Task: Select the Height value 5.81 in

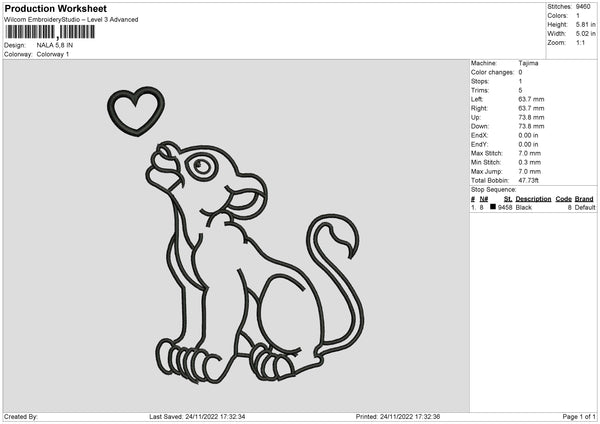Action: click(x=585, y=24)
